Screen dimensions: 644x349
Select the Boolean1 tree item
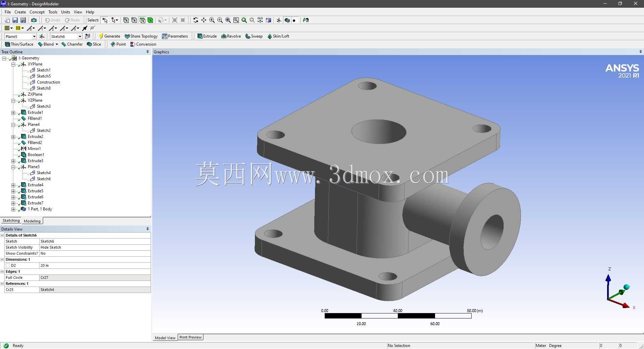click(36, 155)
